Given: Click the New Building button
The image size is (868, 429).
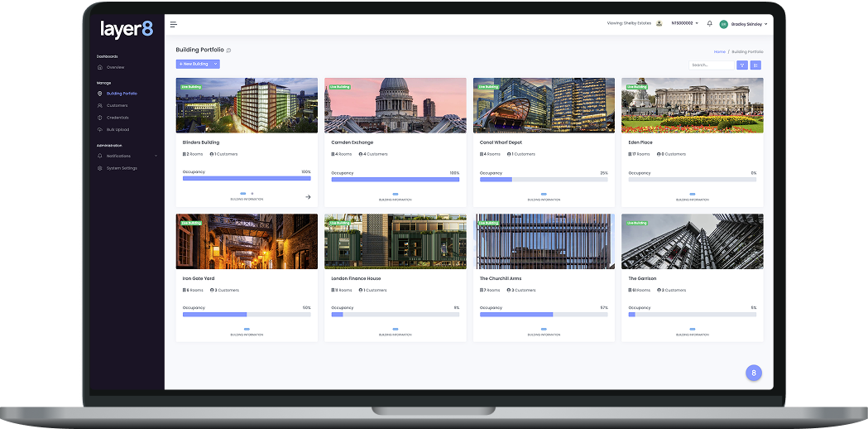Looking at the screenshot, I should click(x=194, y=64).
